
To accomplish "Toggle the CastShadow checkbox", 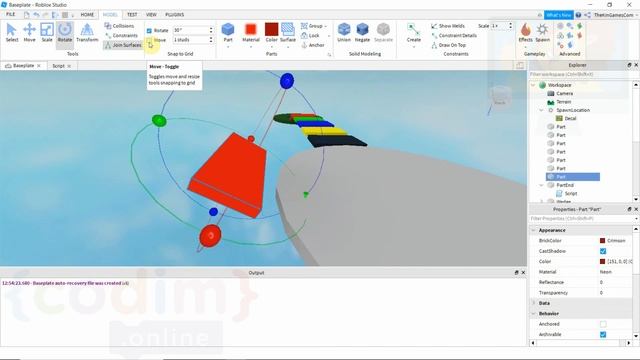I will coord(603,251).
